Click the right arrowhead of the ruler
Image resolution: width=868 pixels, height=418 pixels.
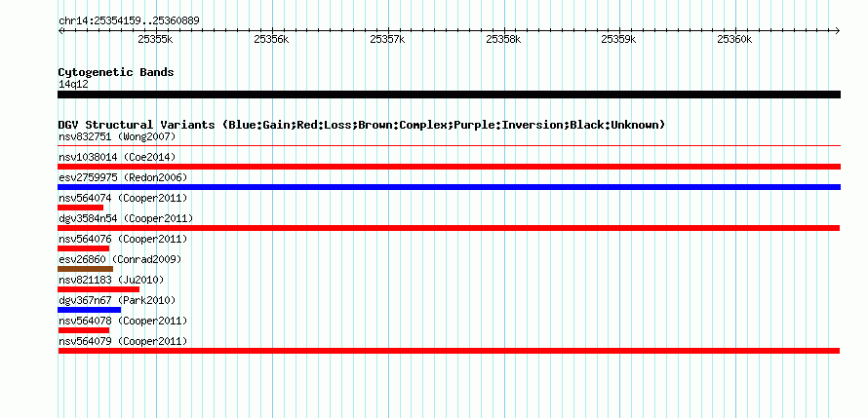coord(838,30)
